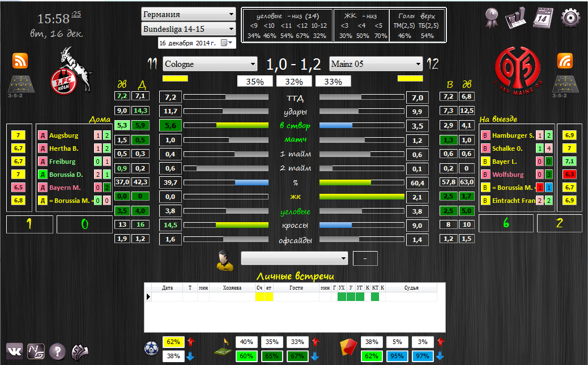Open the empty referee selection dropdown
Screen dimensions: 588x365
[x=295, y=258]
